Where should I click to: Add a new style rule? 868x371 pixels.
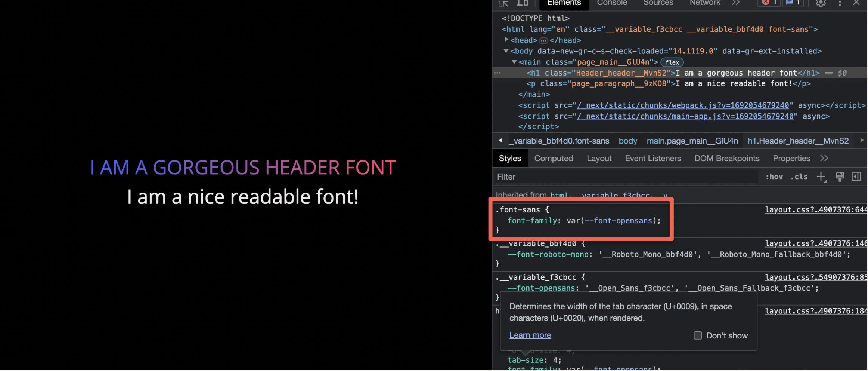821,177
